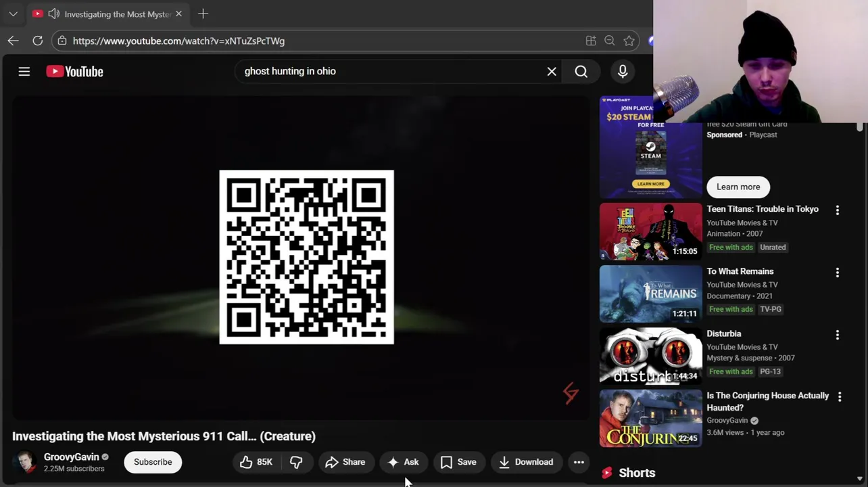Save video to a playlist
Screen dimensions: 868x487
459,462
